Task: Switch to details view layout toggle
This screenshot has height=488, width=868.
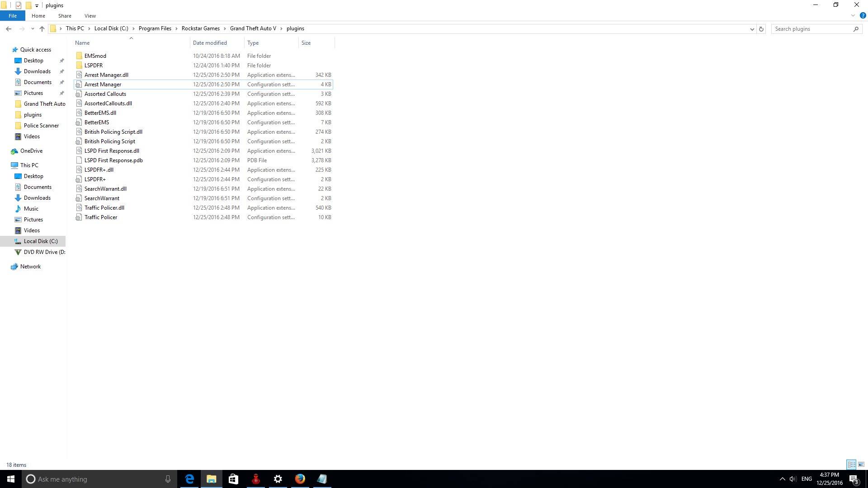Action: click(x=851, y=465)
